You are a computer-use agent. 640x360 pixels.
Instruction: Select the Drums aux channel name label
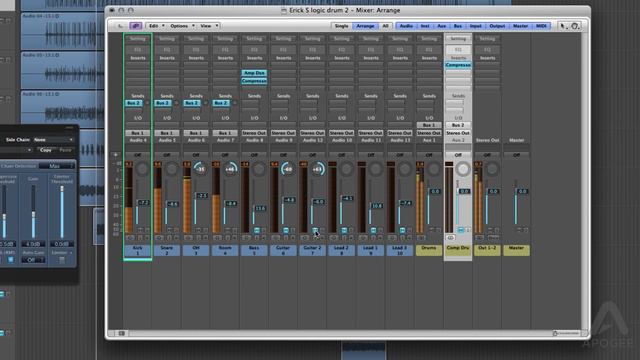tap(429, 250)
